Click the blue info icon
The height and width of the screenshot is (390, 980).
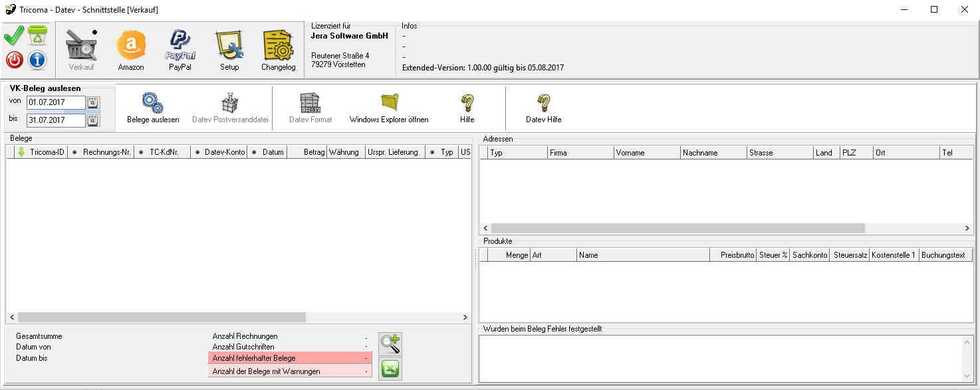point(37,60)
